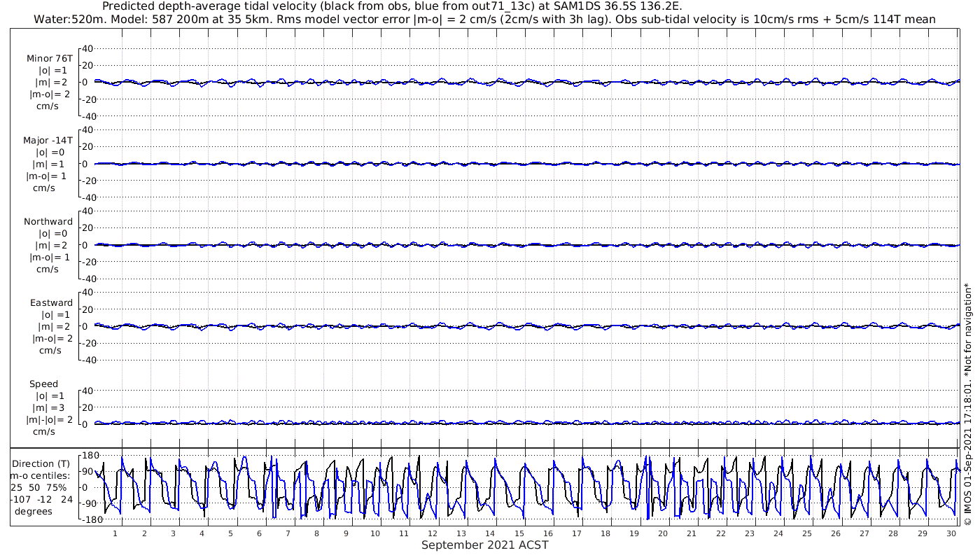This screenshot has width=980, height=560.
Task: Select the 'Direction (T)' panel label
Action: [x=42, y=463]
